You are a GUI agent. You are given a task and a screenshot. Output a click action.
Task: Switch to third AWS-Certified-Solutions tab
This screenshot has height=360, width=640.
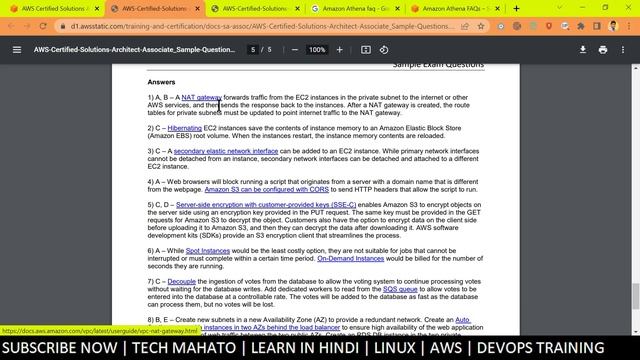(x=255, y=9)
